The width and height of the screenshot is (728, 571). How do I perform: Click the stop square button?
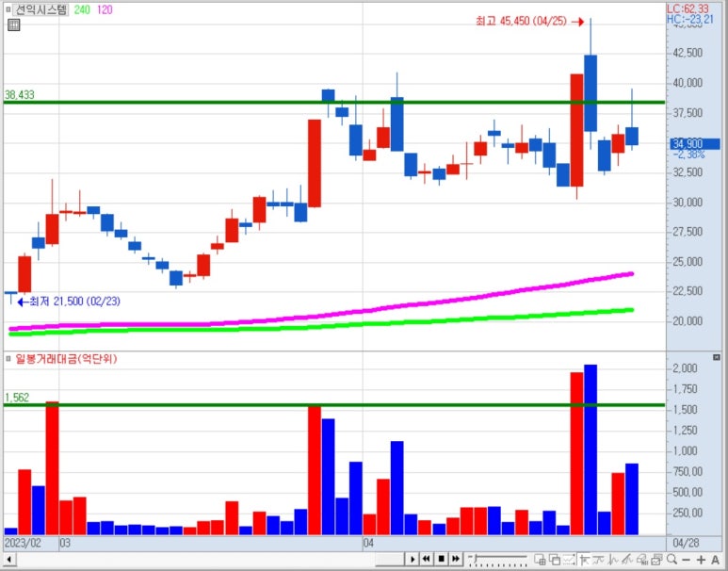(x=441, y=559)
